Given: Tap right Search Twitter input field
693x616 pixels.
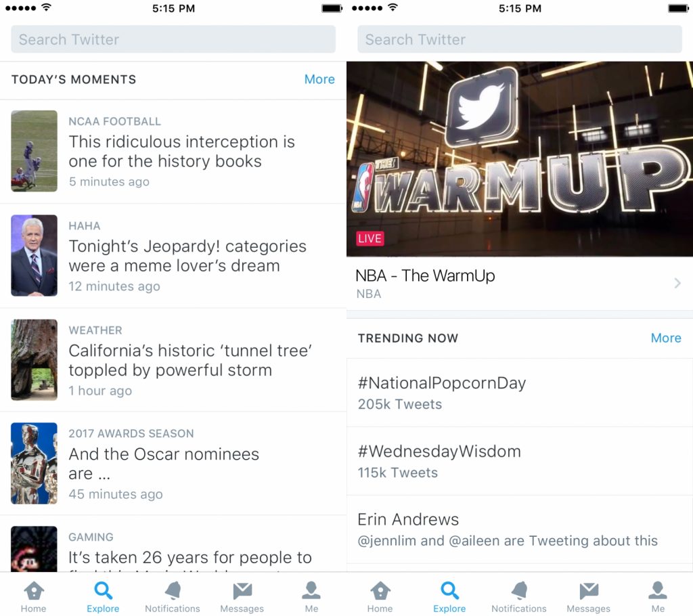Looking at the screenshot, I should 520,39.
